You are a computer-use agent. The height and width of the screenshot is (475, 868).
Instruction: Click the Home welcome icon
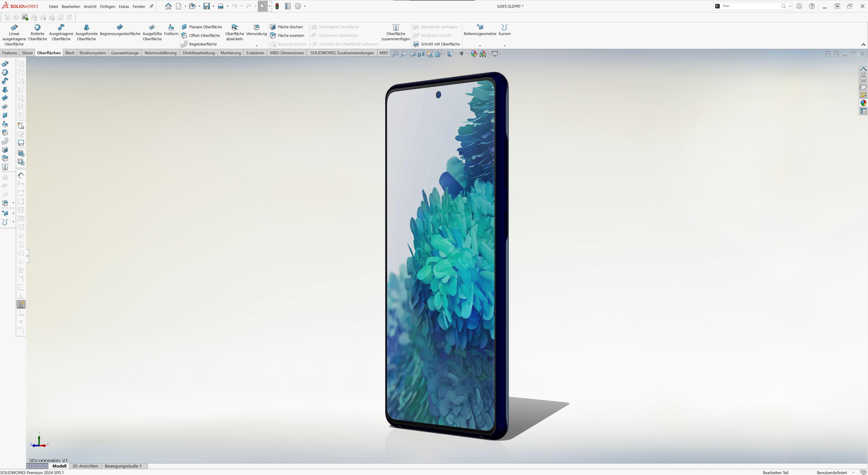[x=168, y=6]
